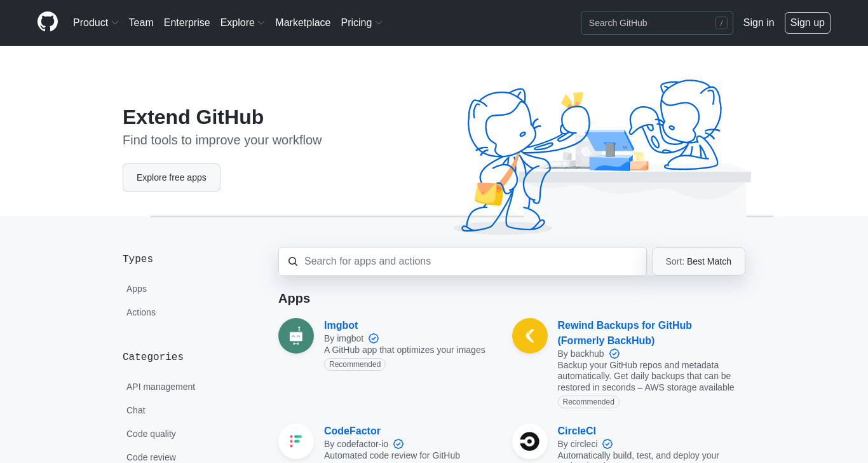868x463 pixels.
Task: Select the Code quality category
Action: point(151,434)
